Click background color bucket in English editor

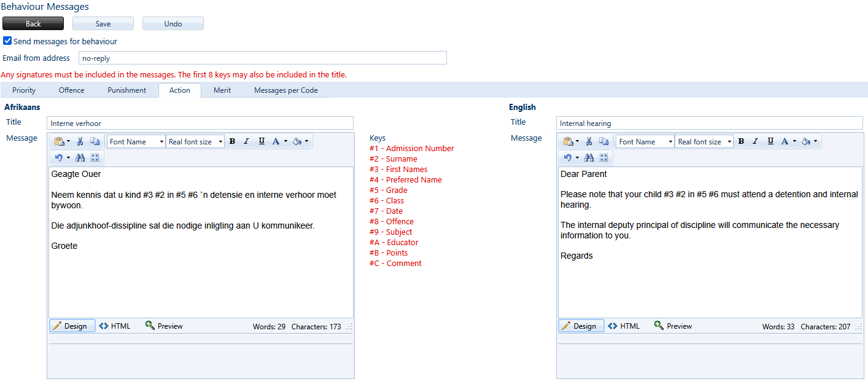point(806,141)
